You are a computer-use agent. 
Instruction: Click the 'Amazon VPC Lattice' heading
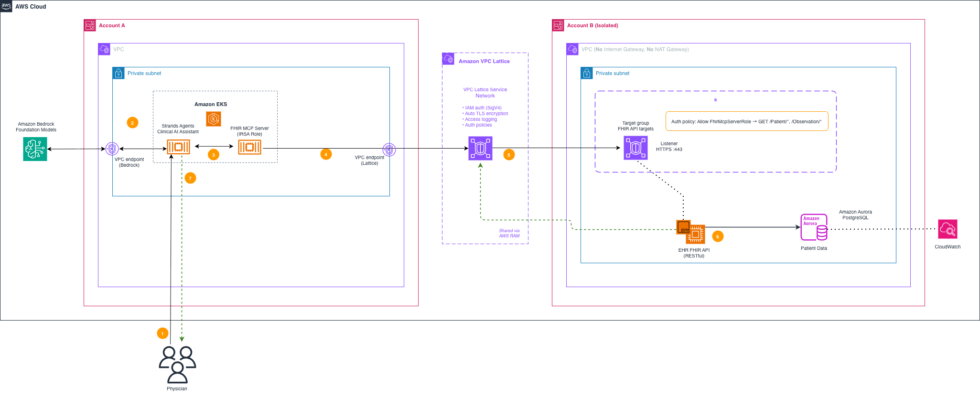[484, 61]
